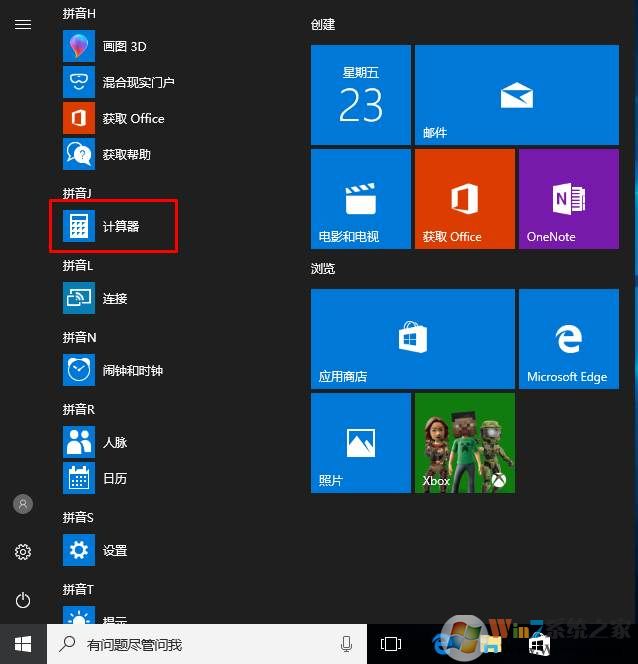
Task: Select the 计算器 text label
Action: tap(121, 226)
